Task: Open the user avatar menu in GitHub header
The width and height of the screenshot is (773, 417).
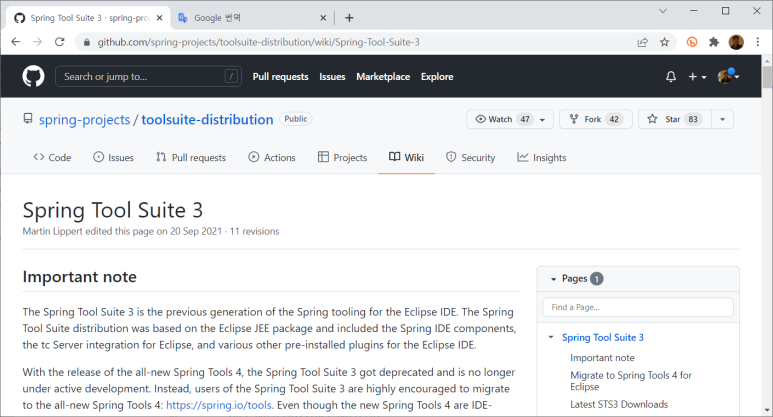Action: click(728, 76)
